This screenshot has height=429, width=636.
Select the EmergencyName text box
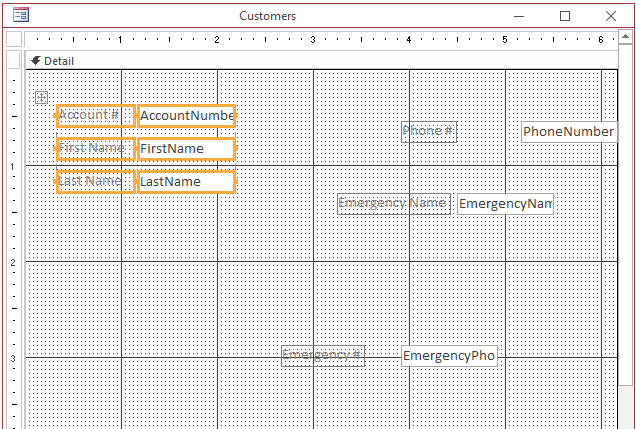tap(505, 204)
